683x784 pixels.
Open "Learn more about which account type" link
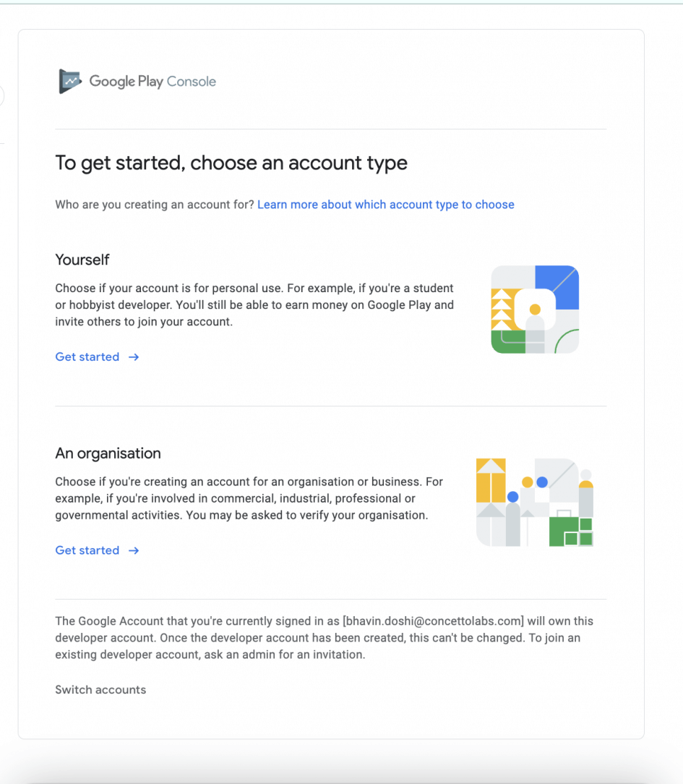(x=385, y=205)
